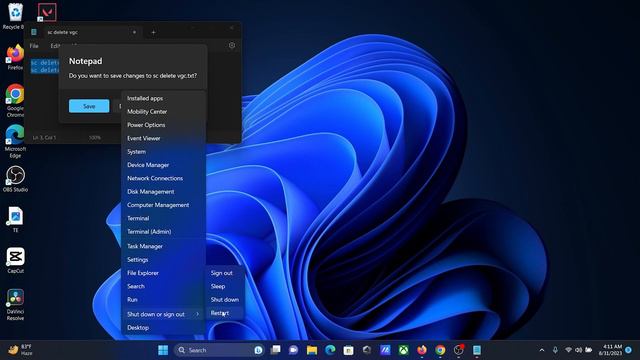Show hidden system tray icons
Viewport: 640px width, 360px height.
(542, 350)
